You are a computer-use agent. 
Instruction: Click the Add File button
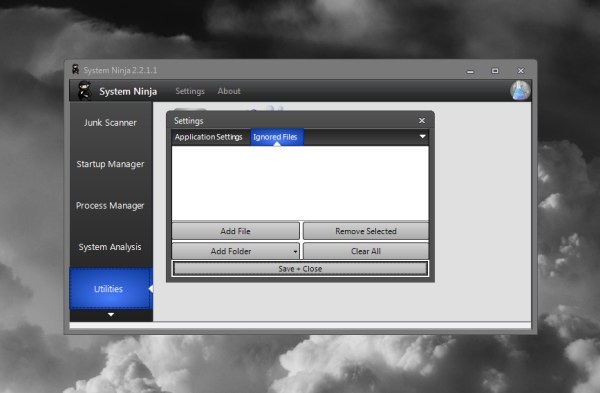click(235, 231)
